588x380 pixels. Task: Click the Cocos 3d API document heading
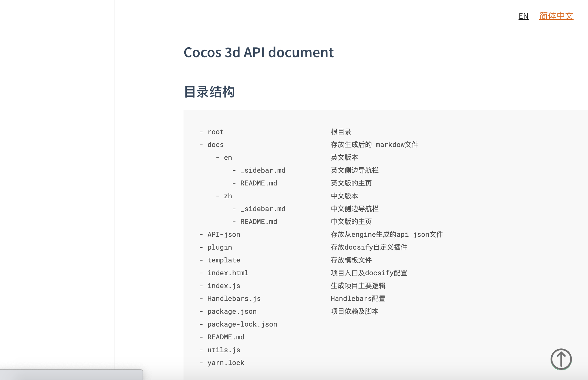pos(258,52)
